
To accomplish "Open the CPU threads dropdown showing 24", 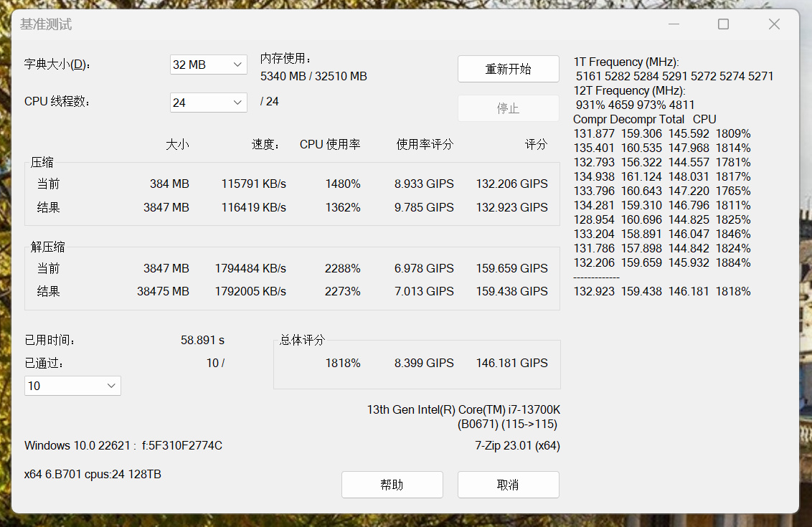I will 208,103.
